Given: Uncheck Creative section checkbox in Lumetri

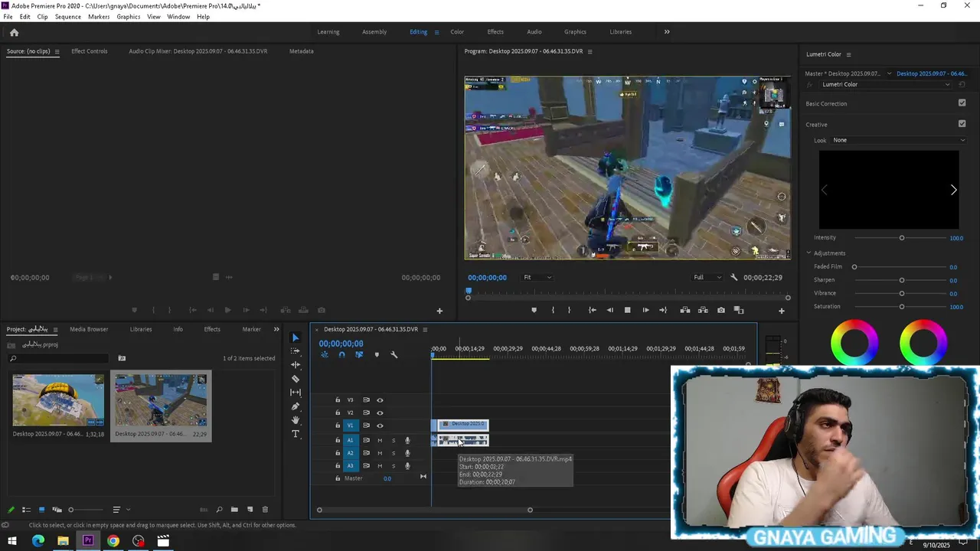Looking at the screenshot, I should point(962,124).
